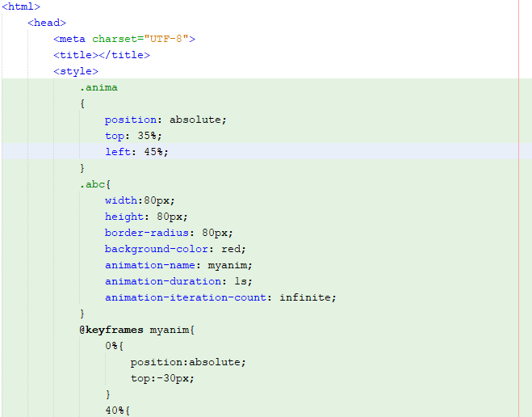Click the opening brace below .anima
The image size is (532, 417).
[82, 103]
